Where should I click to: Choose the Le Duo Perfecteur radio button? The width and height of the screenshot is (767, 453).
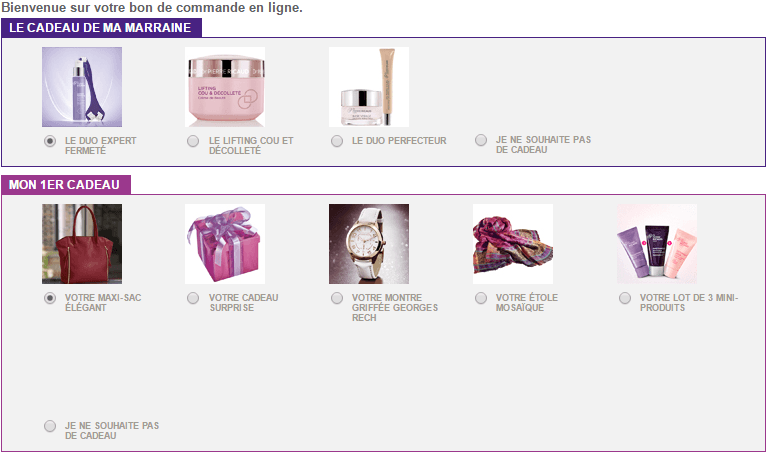point(337,141)
